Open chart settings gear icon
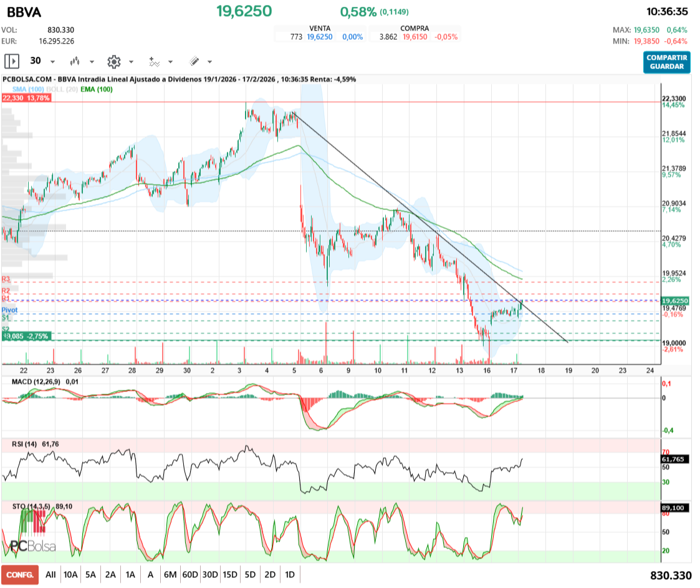The height and width of the screenshot is (588, 700). click(113, 61)
